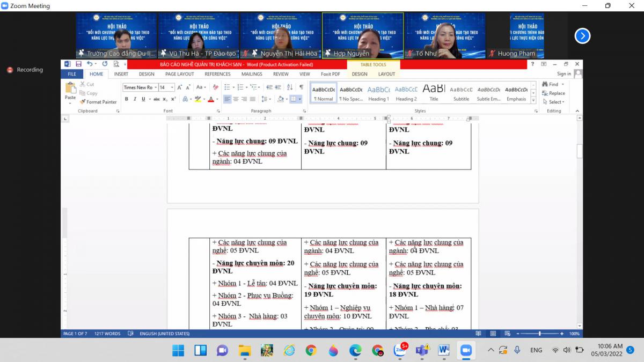Viewport: 644px width, 362px height.
Task: Pick the red font color swatch
Action: 210,99
